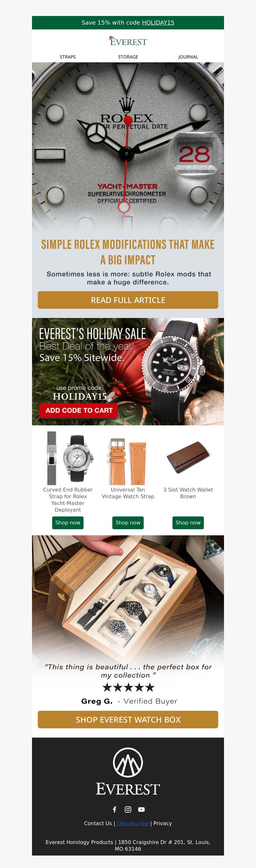Image resolution: width=256 pixels, height=868 pixels.
Task: Click the five-star rating graphic
Action: tap(128, 687)
